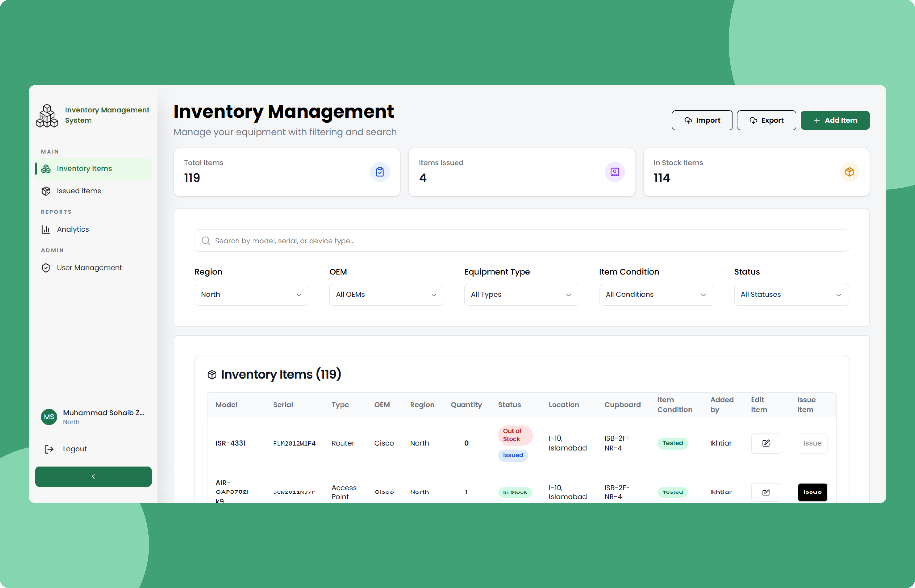
Task: Click the In Stock Items box icon
Action: coord(849,172)
